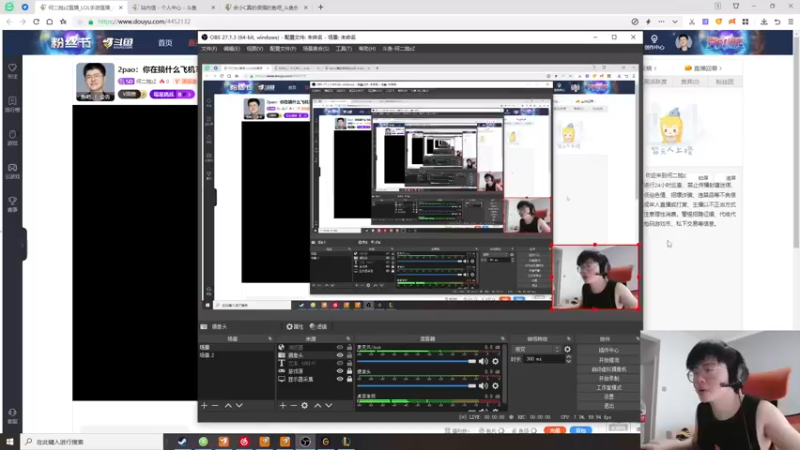This screenshot has height=450, width=800.
Task: Toggle visibility of the 摄像头 source
Action: [x=339, y=355]
